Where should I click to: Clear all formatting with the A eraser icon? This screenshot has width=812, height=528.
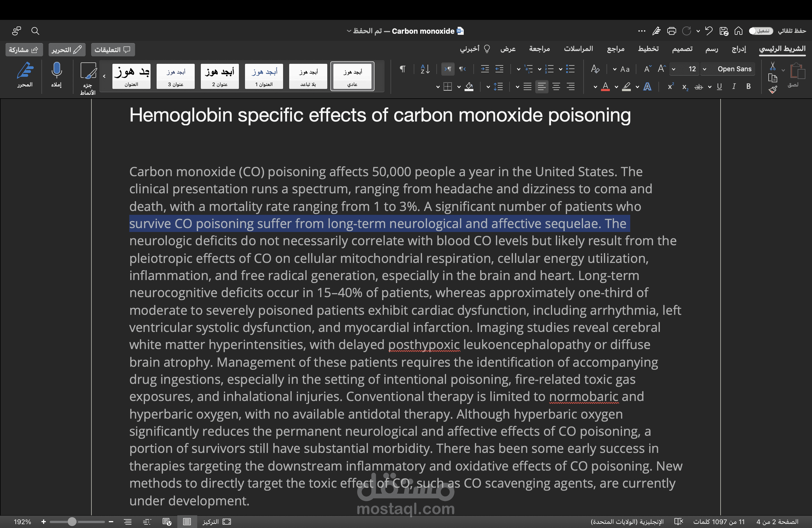595,69
